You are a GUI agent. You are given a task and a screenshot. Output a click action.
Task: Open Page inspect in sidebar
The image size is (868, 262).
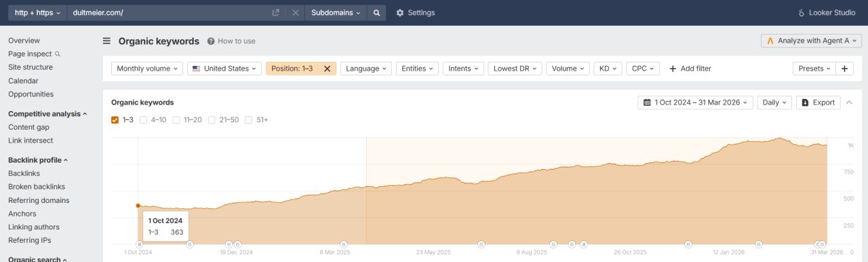coord(30,54)
